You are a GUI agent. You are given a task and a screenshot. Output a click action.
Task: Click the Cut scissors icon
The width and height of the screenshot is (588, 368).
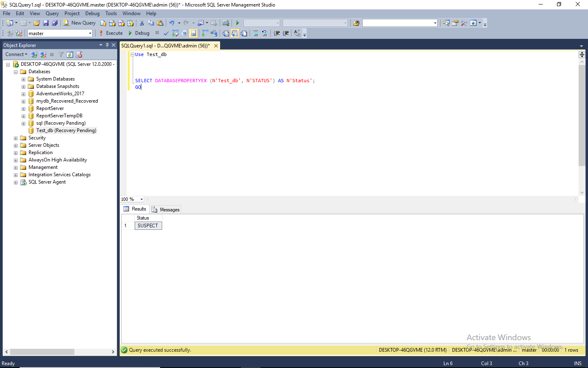[x=142, y=23]
